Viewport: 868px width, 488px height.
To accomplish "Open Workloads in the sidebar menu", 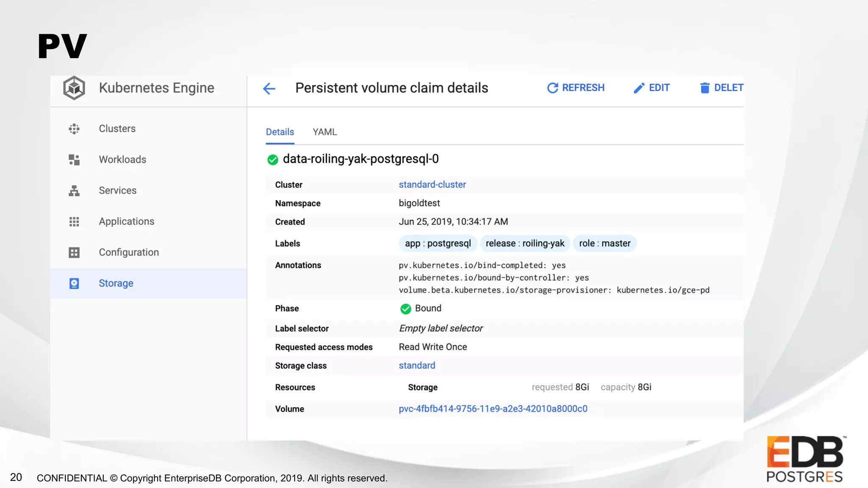I will (x=122, y=160).
